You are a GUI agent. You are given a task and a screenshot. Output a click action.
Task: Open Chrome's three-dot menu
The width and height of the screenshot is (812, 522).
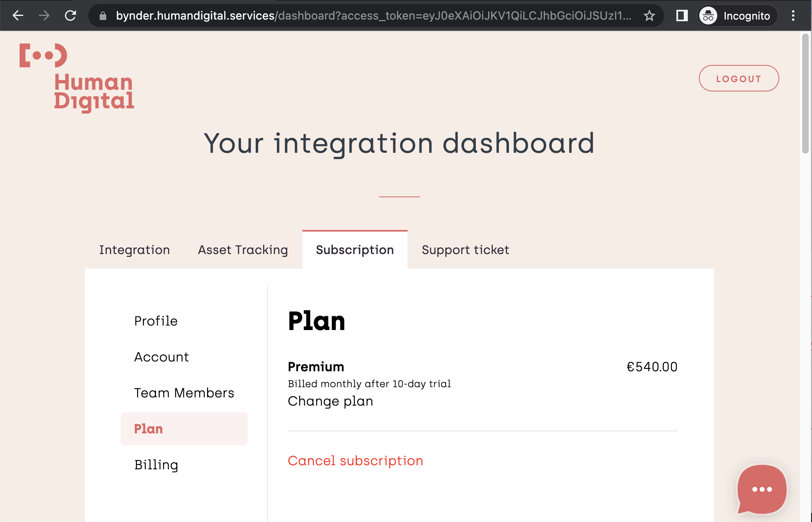(x=794, y=16)
